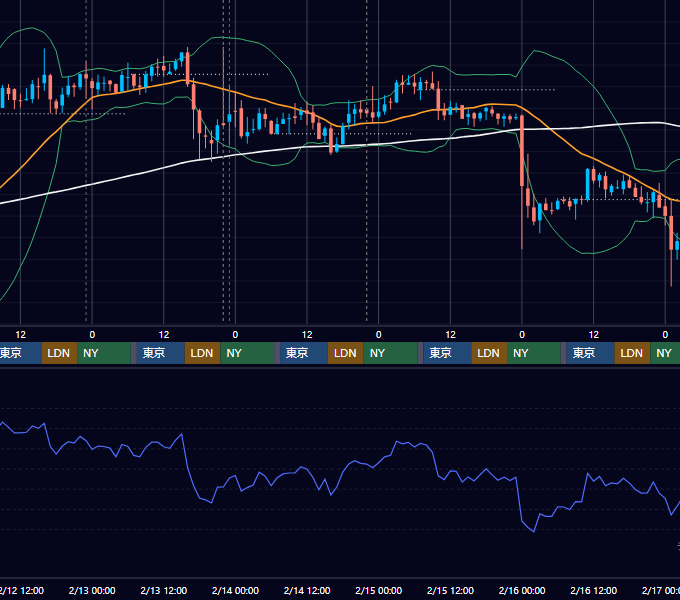Click the LDN session block on 2/15
The height and width of the screenshot is (600, 680).
click(489, 353)
